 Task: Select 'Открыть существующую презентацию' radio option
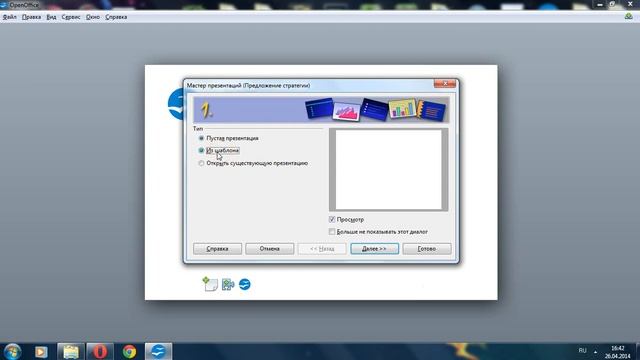tap(201, 163)
